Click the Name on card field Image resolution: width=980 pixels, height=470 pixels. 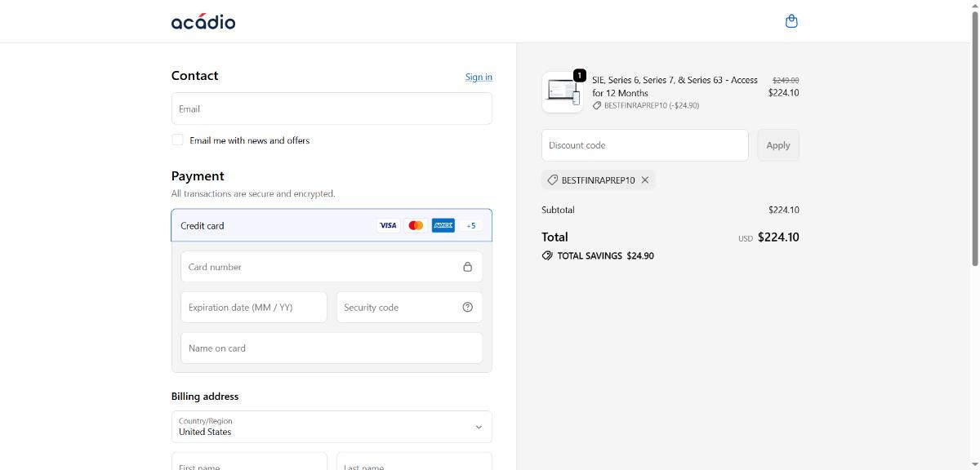point(332,348)
